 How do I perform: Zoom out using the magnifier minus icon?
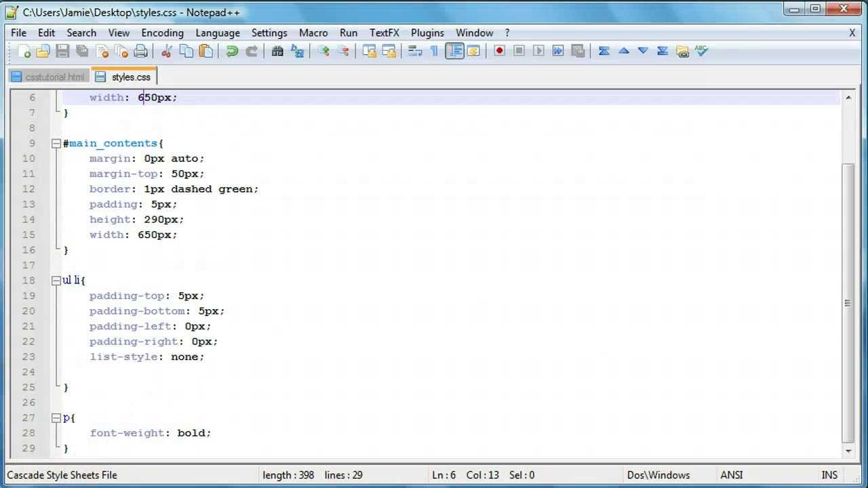(x=343, y=52)
